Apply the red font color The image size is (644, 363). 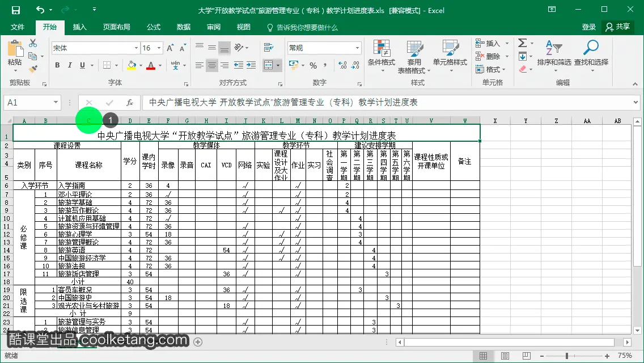click(x=151, y=65)
